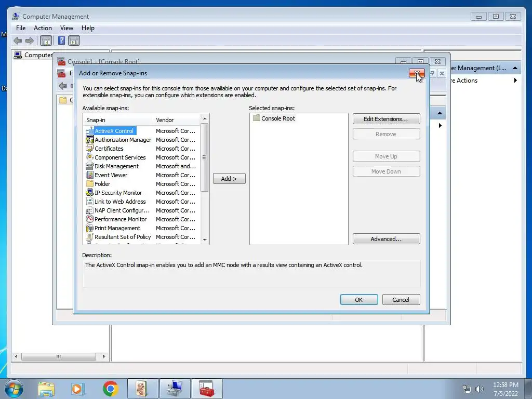Select the Event Viewer snap-in icon
The width and height of the screenshot is (532, 399).
89,175
